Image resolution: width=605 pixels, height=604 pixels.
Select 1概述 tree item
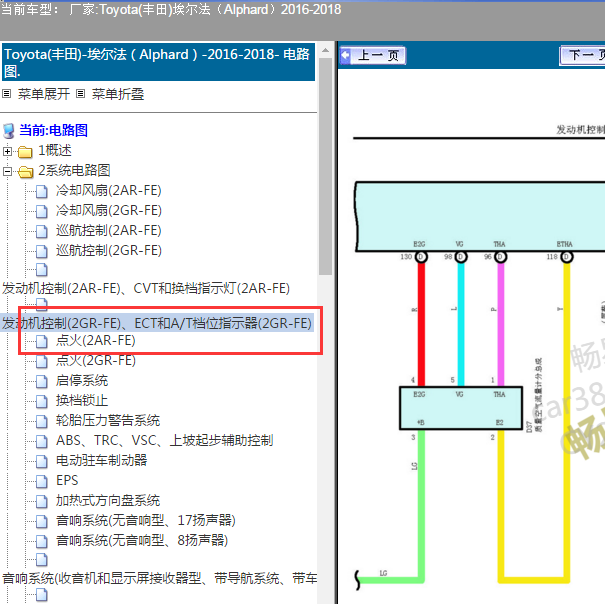pyautogui.click(x=55, y=151)
